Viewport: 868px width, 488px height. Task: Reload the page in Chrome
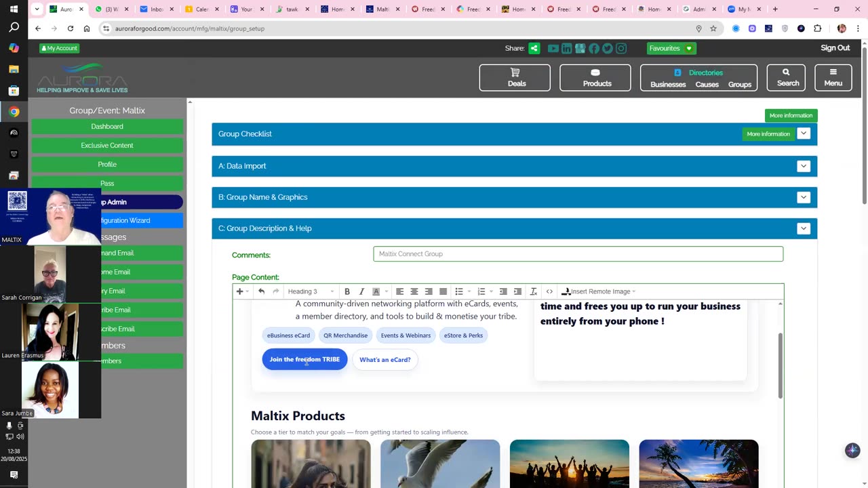[x=71, y=28]
